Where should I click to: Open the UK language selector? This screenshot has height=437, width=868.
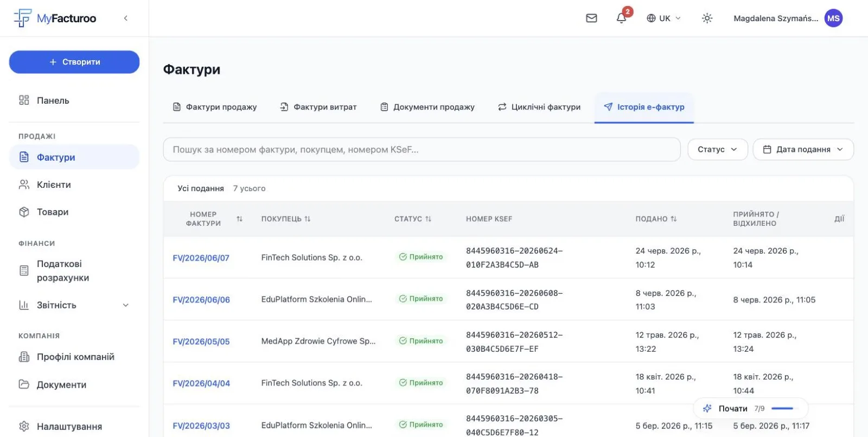click(663, 18)
